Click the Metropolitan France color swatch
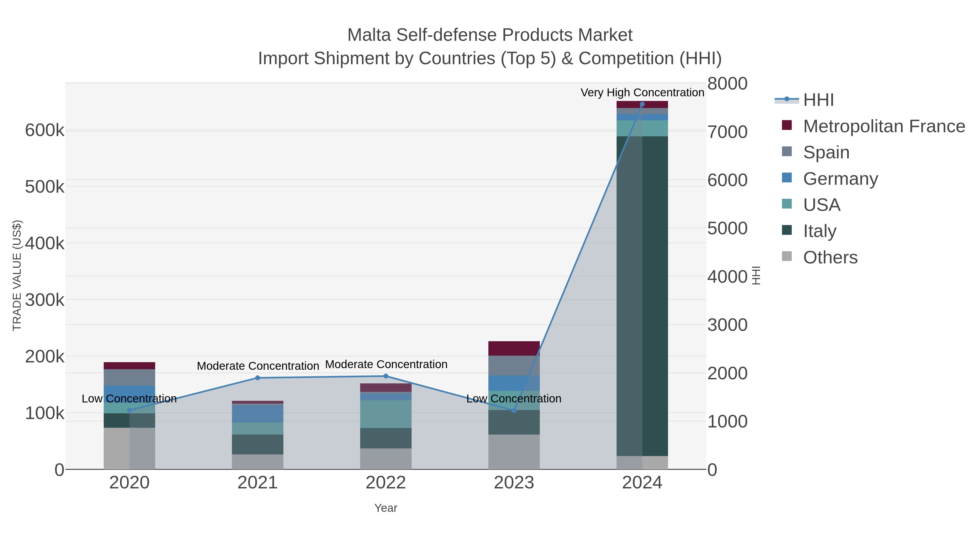 pyautogui.click(x=787, y=125)
